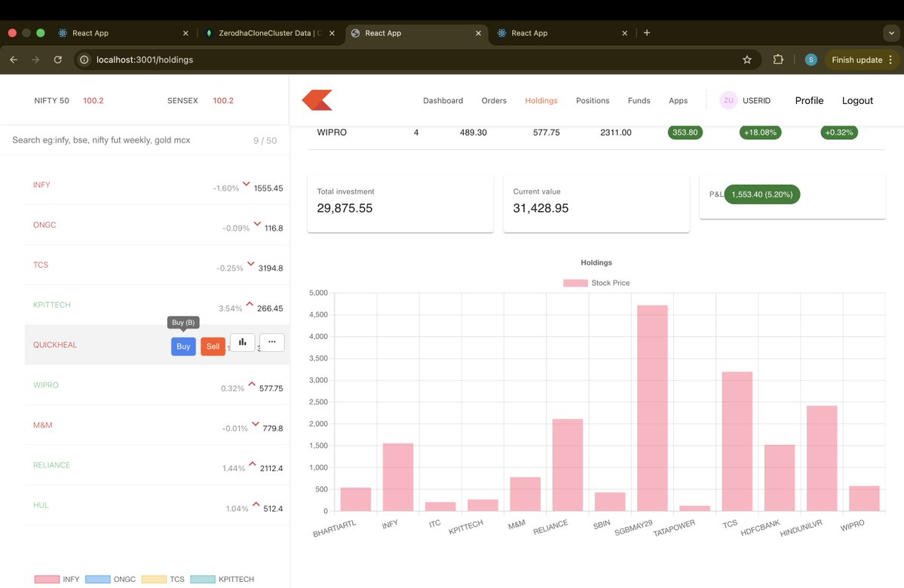Open Chrome profile S avatar
Screen dimensions: 904x588
(x=811, y=60)
